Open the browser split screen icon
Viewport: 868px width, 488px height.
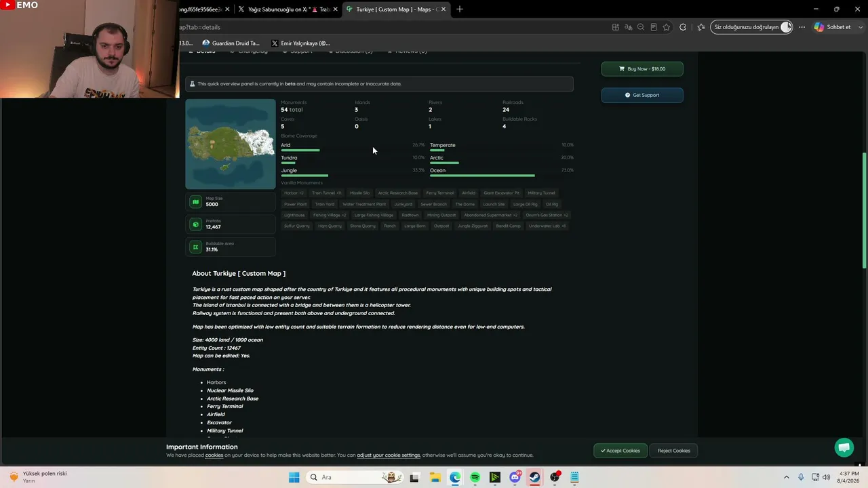pos(616,27)
